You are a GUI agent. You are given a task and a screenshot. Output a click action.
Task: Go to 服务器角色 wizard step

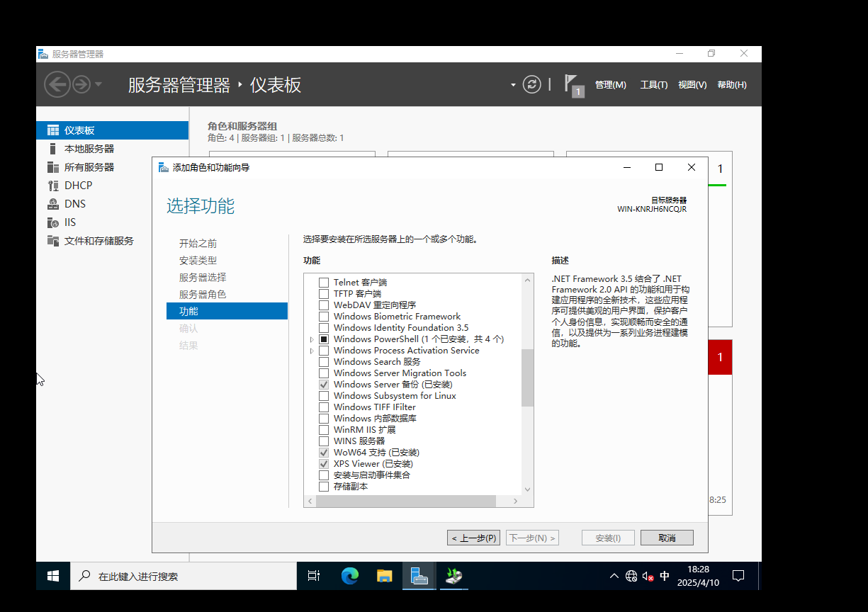[203, 295]
